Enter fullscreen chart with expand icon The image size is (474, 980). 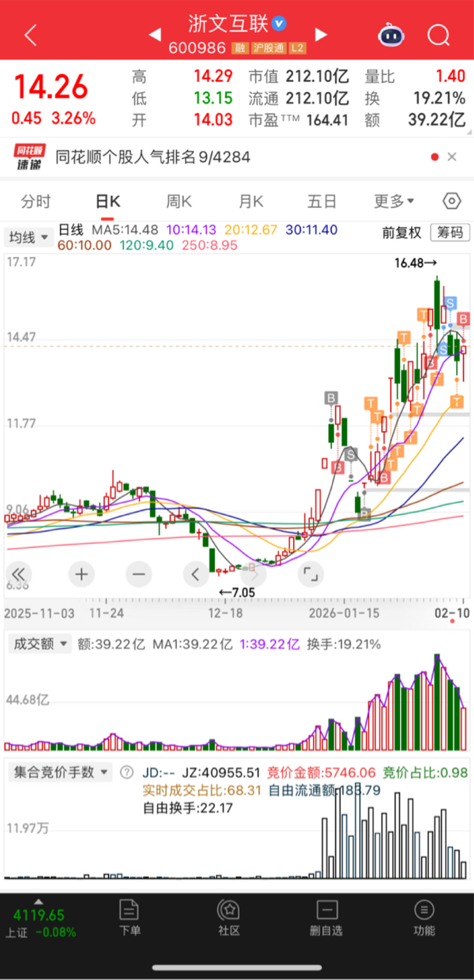(310, 574)
